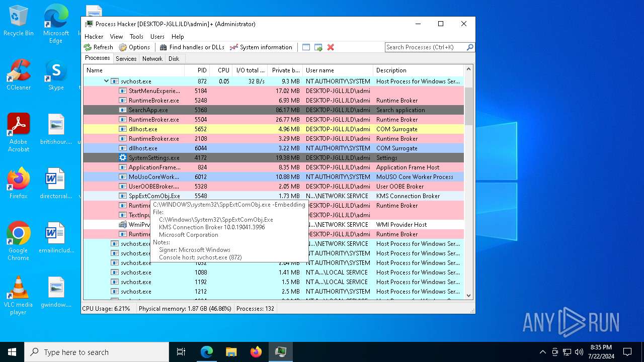
Task: Select the SearchApp.exe process row
Action: pyautogui.click(x=274, y=110)
